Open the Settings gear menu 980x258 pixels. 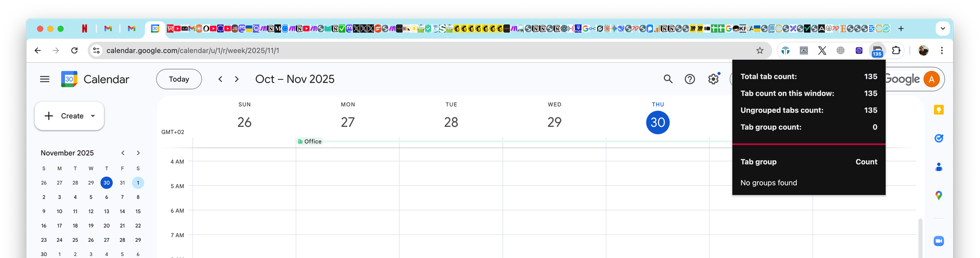(713, 79)
